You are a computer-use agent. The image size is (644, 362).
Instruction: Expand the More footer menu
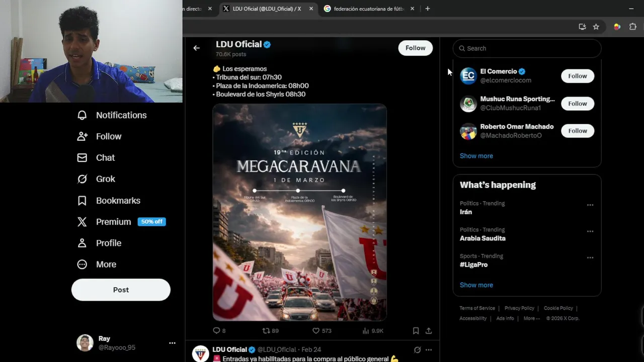tap(531, 318)
